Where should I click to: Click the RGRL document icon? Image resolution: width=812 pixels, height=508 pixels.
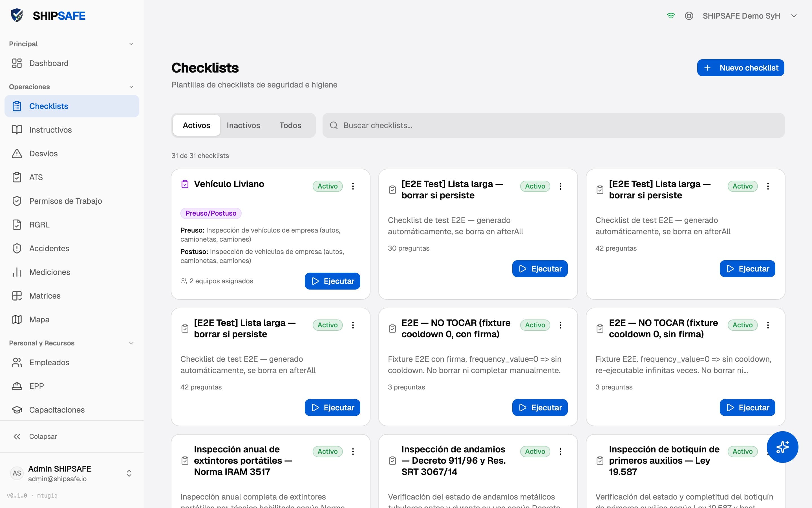17,224
